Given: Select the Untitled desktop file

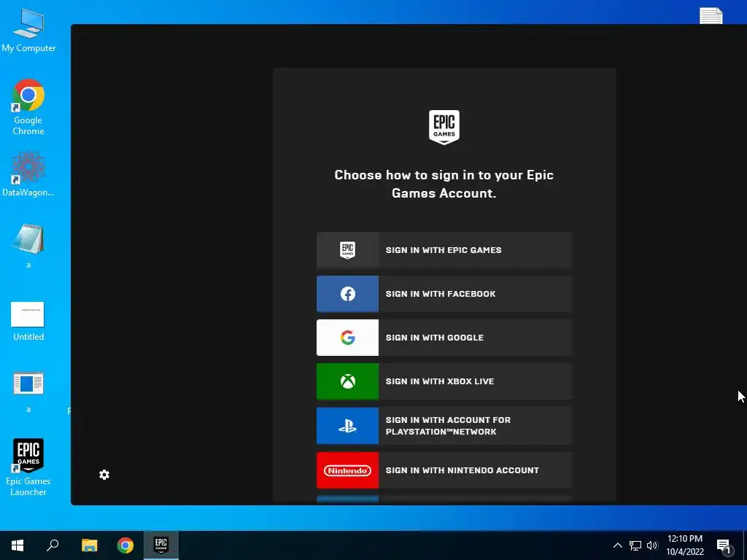Looking at the screenshot, I should [28, 322].
